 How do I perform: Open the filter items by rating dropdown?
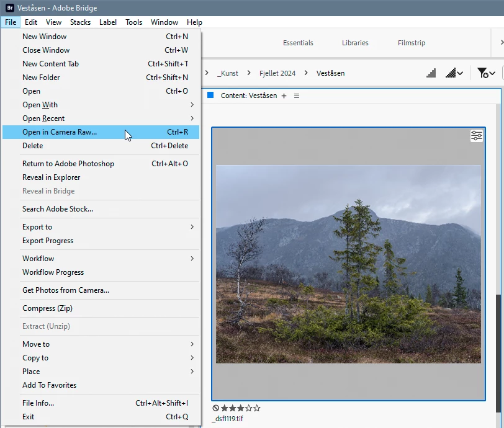coord(486,73)
